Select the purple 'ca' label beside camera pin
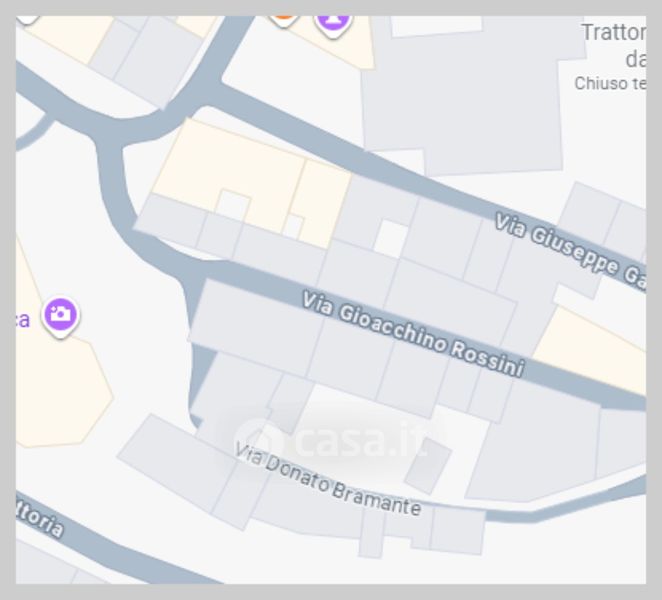Screen dimensions: 662x600 [23, 320]
